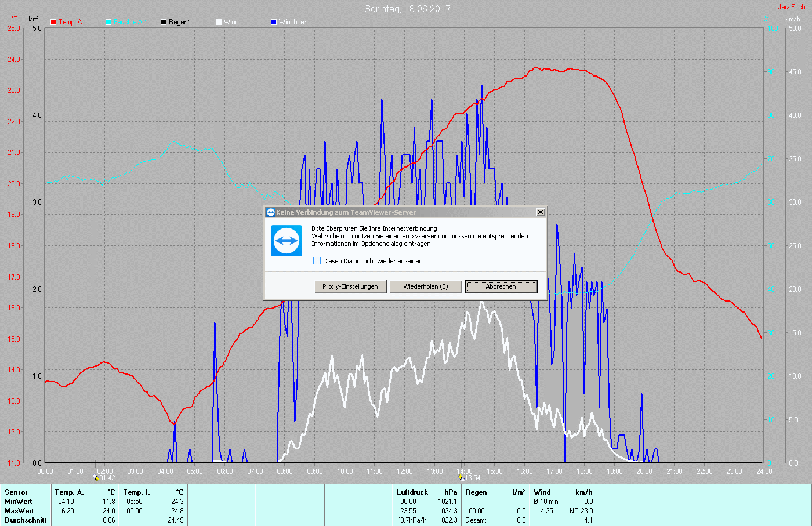Click the maximum outdoor temperature value 24.0
The width and height of the screenshot is (812, 526).
[109, 511]
